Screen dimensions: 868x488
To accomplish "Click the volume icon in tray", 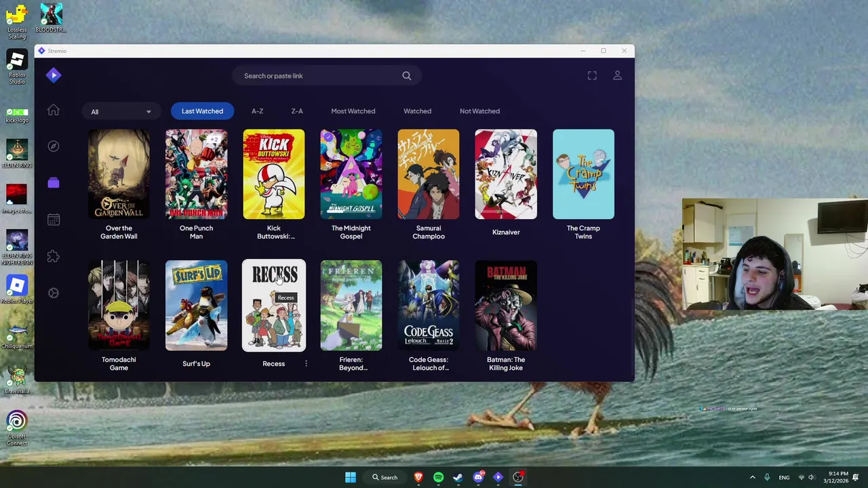I will click(811, 477).
